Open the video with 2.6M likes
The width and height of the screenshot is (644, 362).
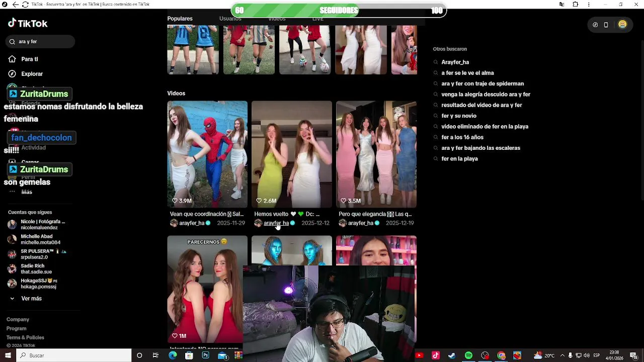pos(292,154)
